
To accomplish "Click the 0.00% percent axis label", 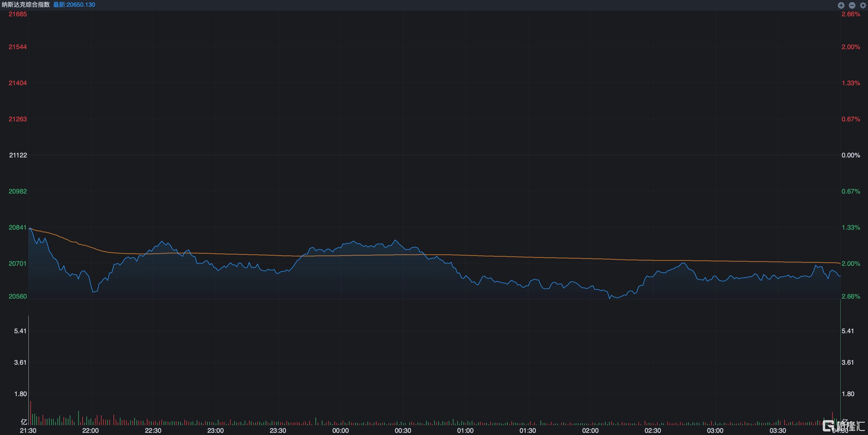I will [851, 155].
